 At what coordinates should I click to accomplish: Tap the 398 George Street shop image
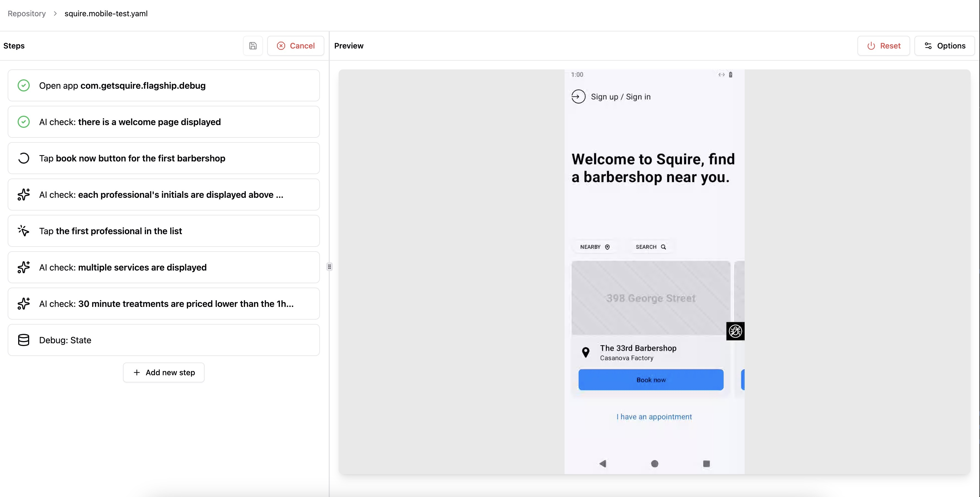coord(651,298)
